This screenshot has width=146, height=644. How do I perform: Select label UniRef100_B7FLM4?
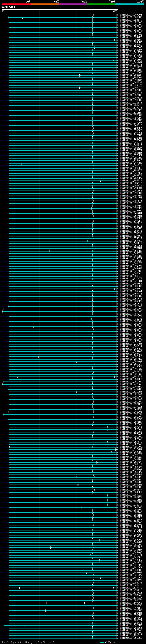tap(131, 281)
